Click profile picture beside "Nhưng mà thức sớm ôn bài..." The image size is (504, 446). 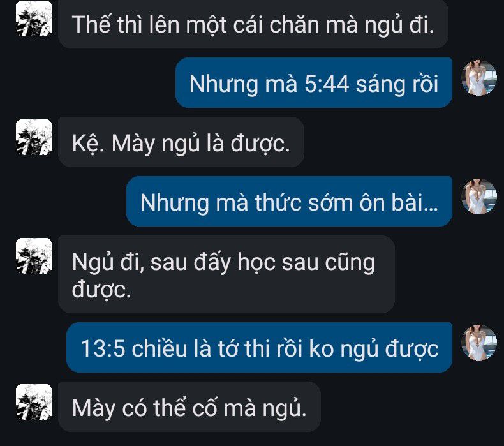point(479,197)
